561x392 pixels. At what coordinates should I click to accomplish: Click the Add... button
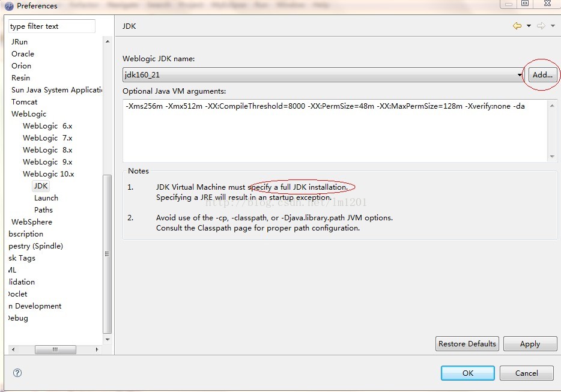[542, 75]
